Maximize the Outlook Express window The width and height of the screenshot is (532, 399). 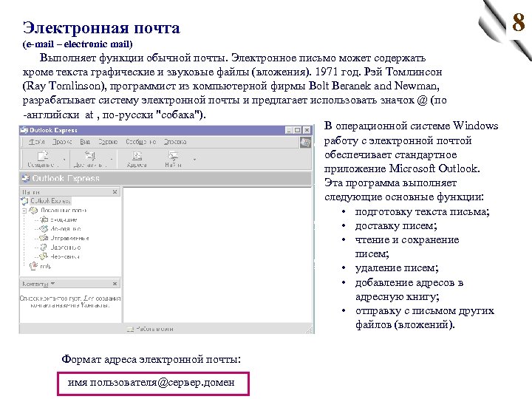pyautogui.click(x=298, y=130)
